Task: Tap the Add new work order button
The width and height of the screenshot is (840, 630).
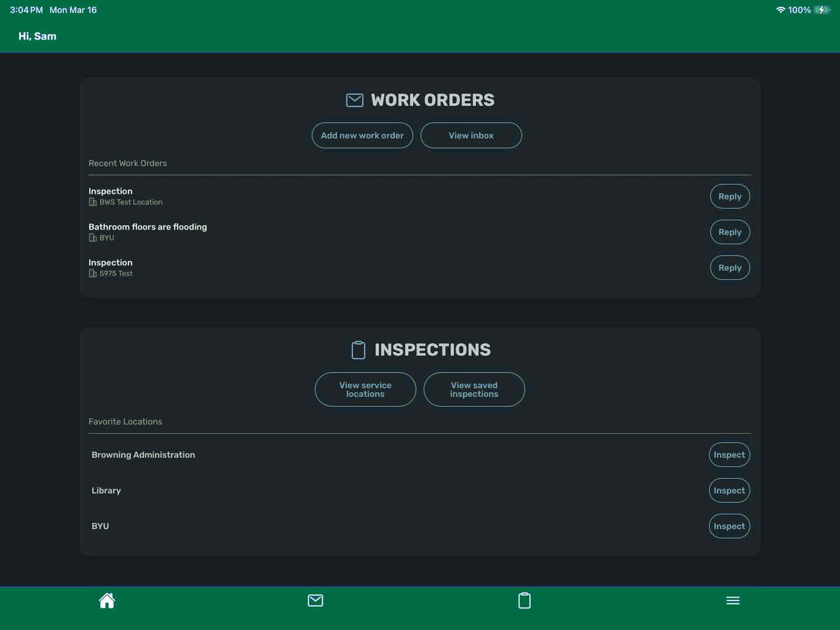Action: click(362, 135)
